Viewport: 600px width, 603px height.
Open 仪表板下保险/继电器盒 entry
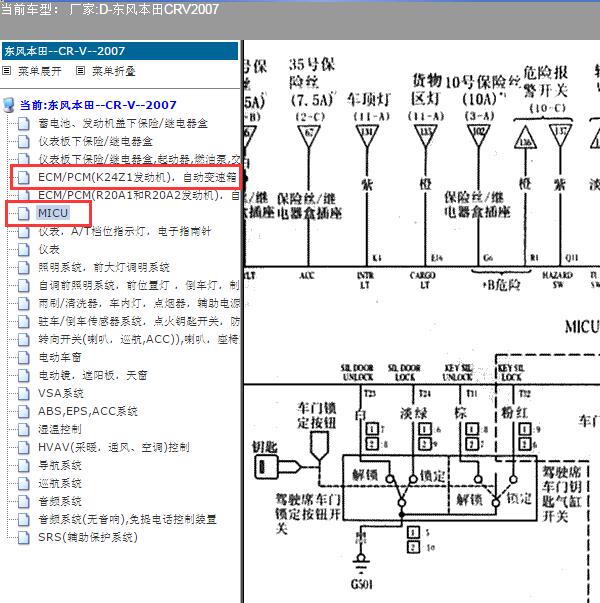pyautogui.click(x=95, y=142)
